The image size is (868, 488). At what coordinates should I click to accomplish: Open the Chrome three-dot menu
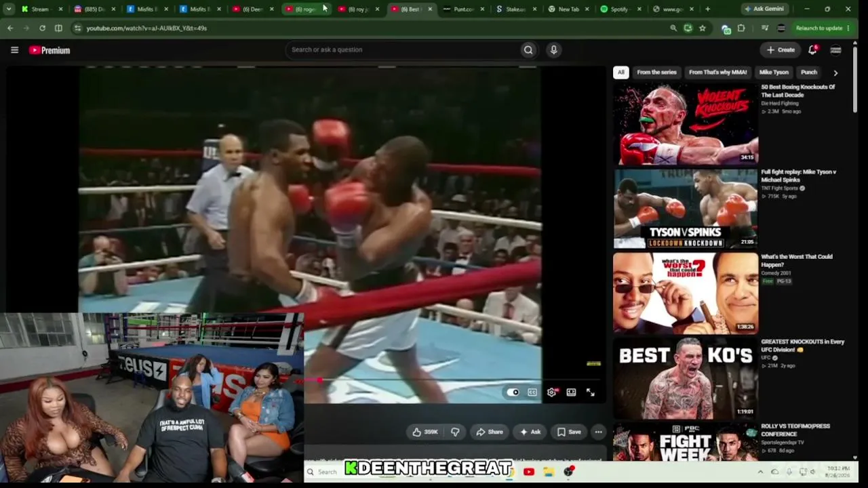tap(848, 28)
